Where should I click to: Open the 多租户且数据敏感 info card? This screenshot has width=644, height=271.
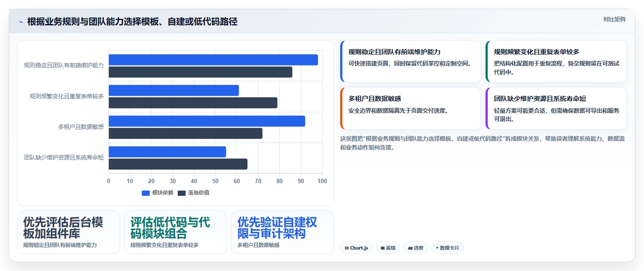[x=410, y=108]
